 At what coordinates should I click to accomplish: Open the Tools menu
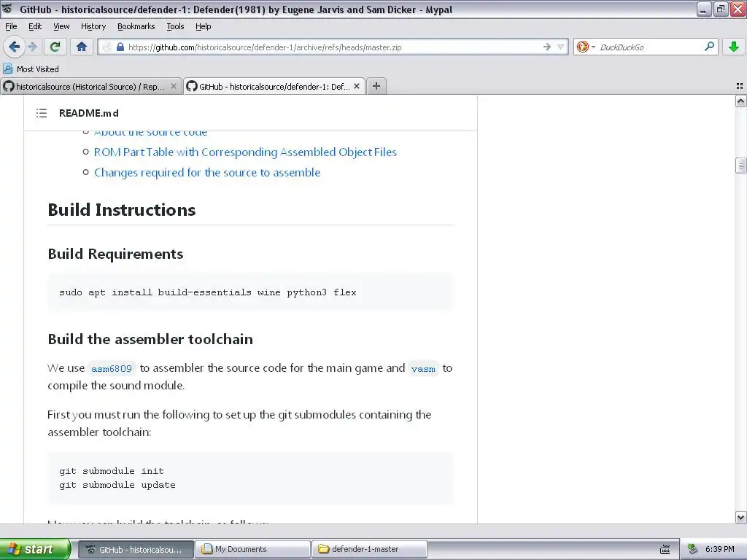click(175, 26)
